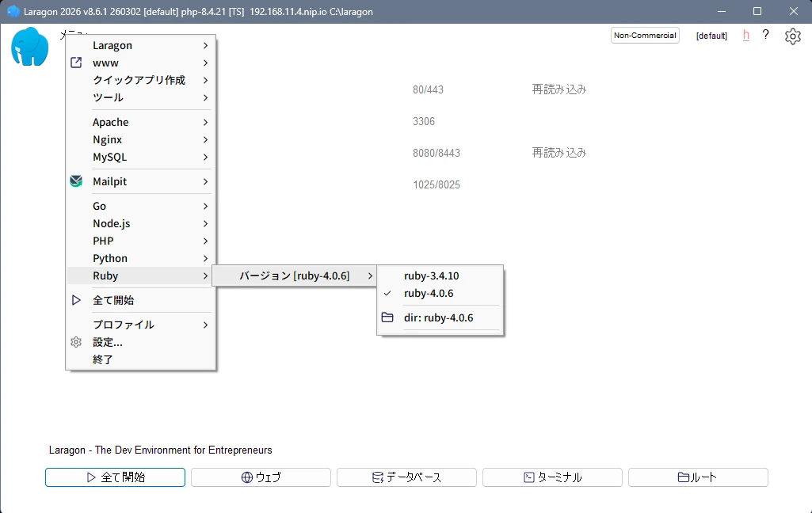Click the ルート button
This screenshot has height=513, width=812.
698,477
